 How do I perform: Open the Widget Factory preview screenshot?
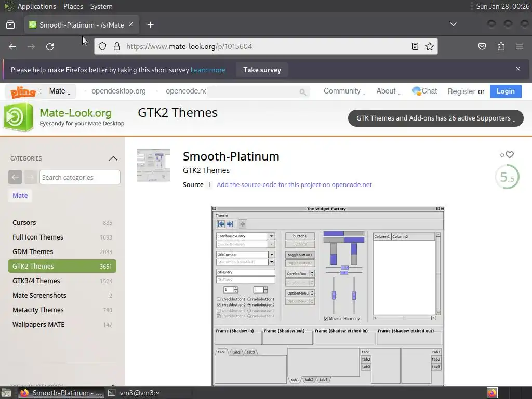328,296
